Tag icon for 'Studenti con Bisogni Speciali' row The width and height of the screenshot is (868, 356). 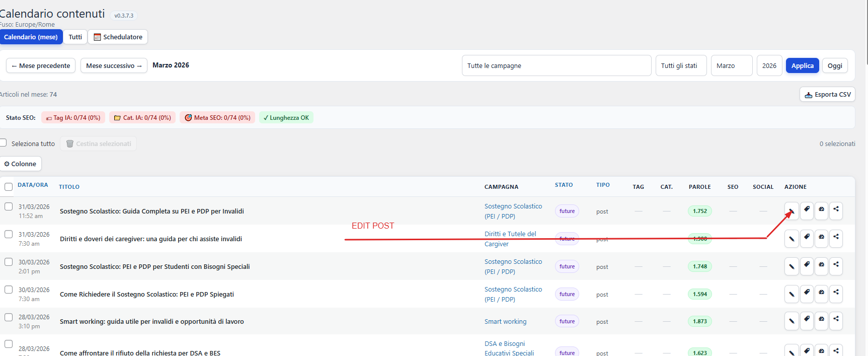[807, 266]
